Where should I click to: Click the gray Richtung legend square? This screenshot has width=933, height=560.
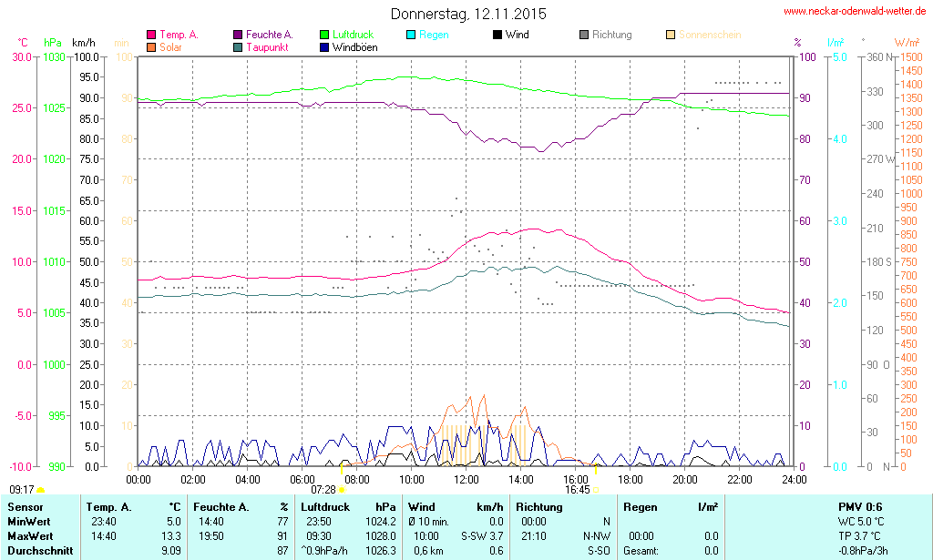(x=584, y=36)
